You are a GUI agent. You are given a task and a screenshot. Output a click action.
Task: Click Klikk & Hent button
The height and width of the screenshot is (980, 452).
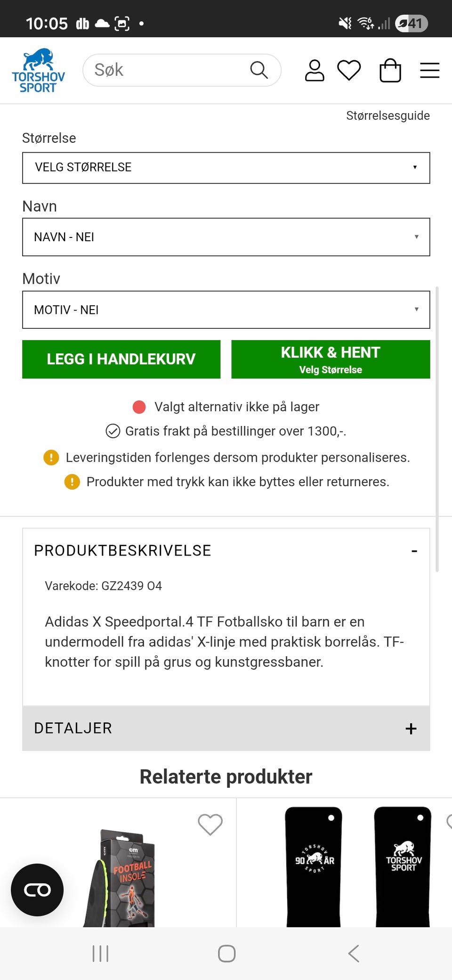(331, 359)
